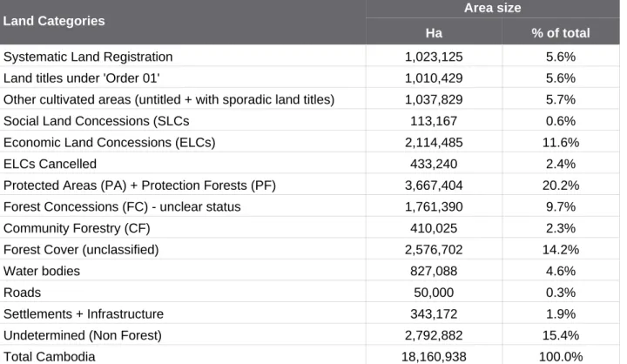Click the value 1,010,429
Image resolution: width=627 pixels, height=364 pixels.
[434, 78]
